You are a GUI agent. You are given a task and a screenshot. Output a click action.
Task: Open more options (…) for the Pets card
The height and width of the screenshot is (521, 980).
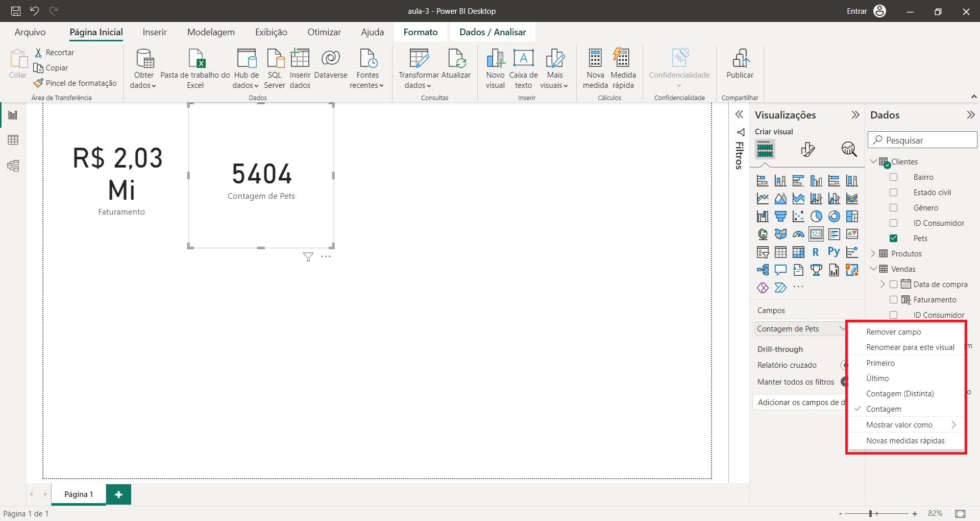(x=326, y=256)
